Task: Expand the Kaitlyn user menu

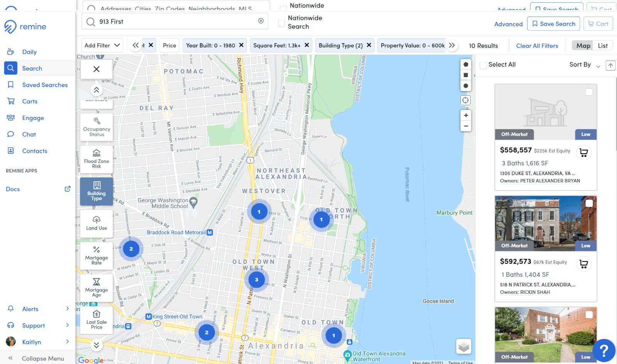Action: point(38,342)
